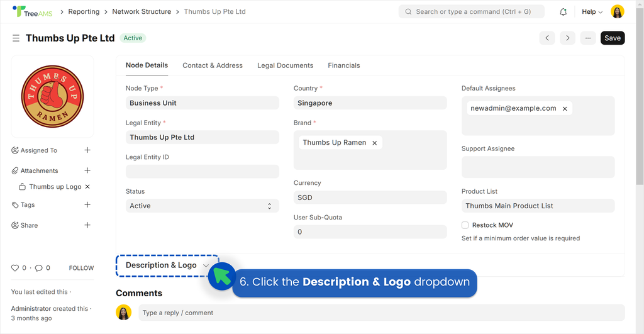Viewport: 644px width, 334px height.
Task: Add a tag using the Tags plus icon
Action: coord(87,204)
